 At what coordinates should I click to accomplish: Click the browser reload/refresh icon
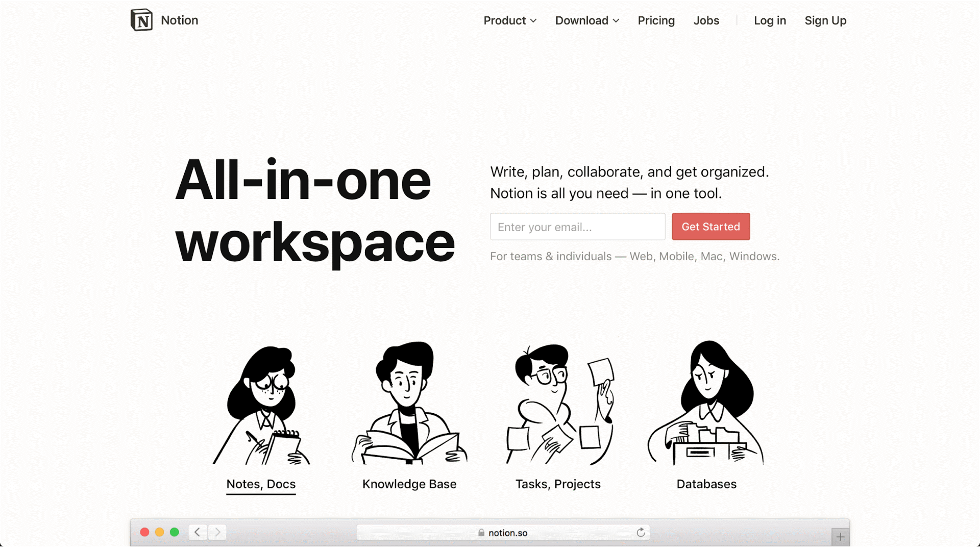(641, 532)
